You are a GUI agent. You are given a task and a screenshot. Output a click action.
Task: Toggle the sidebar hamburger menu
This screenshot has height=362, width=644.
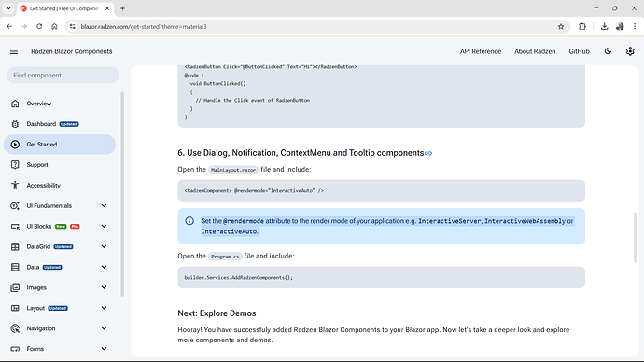click(x=14, y=51)
